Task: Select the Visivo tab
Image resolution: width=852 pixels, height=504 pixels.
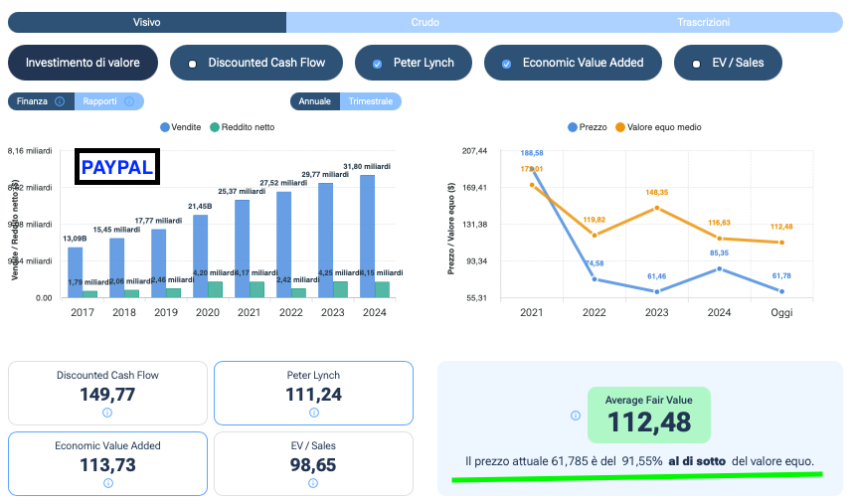Action: (147, 22)
